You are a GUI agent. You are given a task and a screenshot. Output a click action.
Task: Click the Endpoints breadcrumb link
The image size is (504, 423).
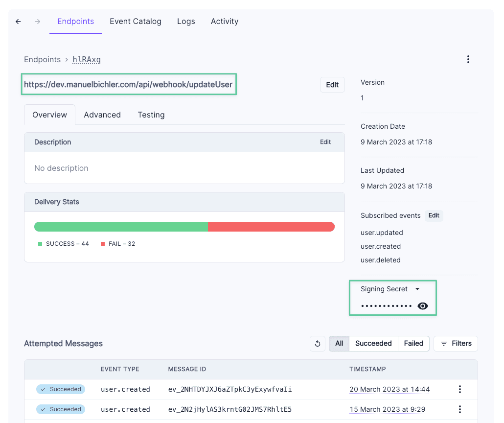click(x=43, y=60)
